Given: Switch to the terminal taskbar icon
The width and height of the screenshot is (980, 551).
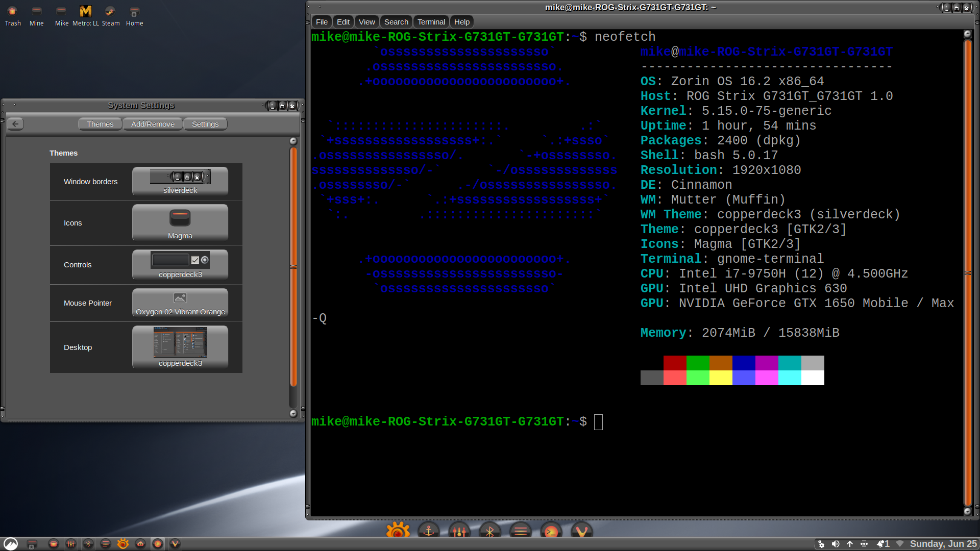Looking at the screenshot, I should 158,544.
